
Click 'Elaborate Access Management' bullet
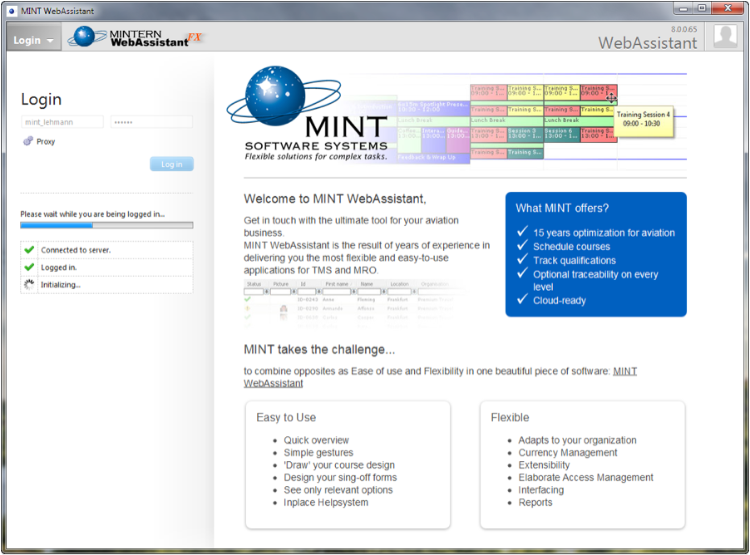(x=585, y=477)
